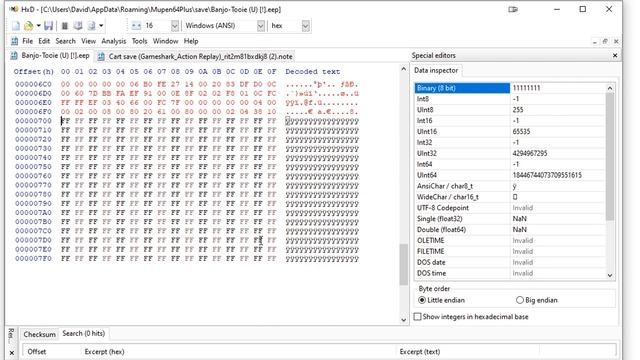Close the Special editors panel
This screenshot has height=360, width=640.
tap(615, 55)
